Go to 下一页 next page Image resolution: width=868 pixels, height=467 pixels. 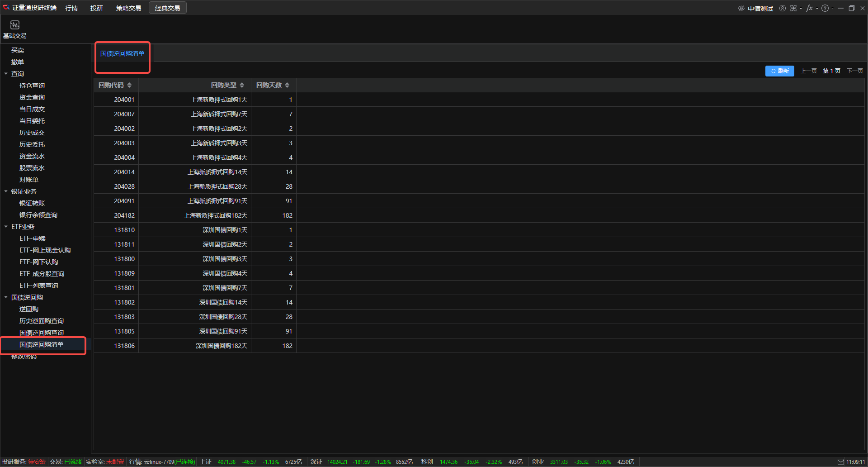click(x=854, y=71)
